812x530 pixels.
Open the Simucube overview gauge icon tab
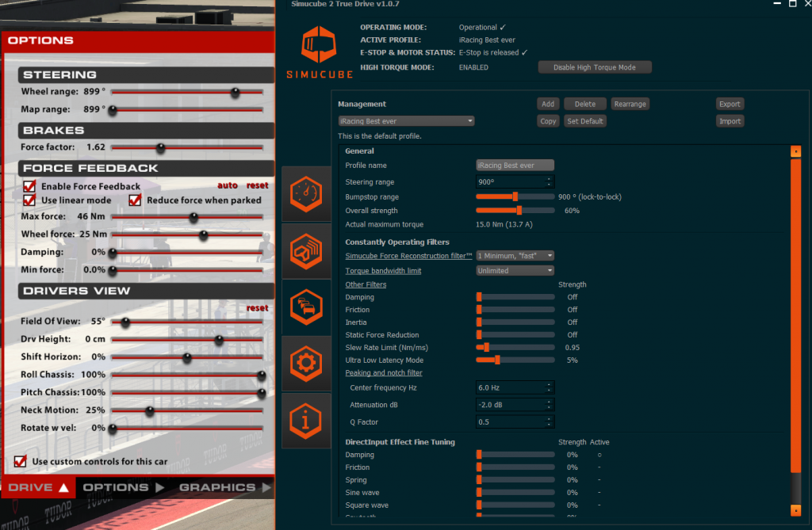(x=306, y=195)
